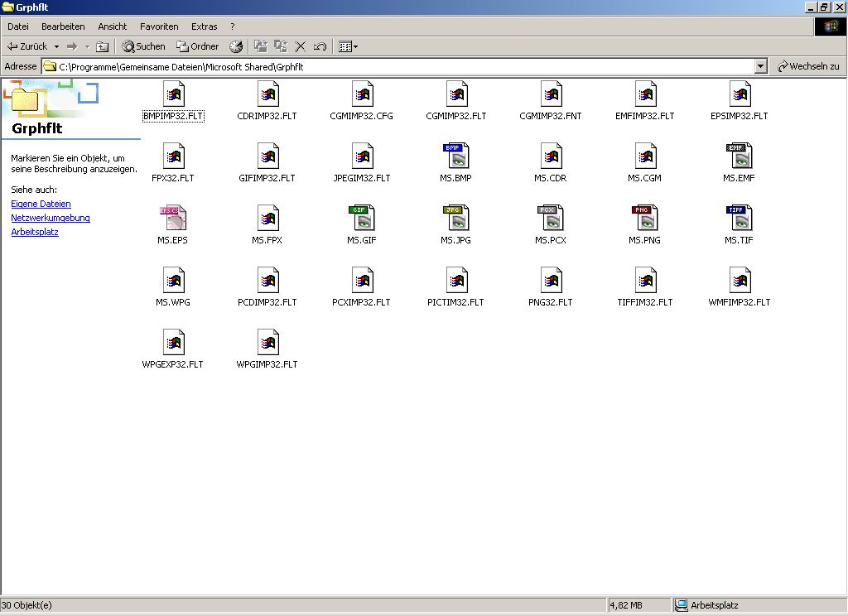
Task: Expand the Zurück history dropdown arrow
Action: [x=56, y=47]
